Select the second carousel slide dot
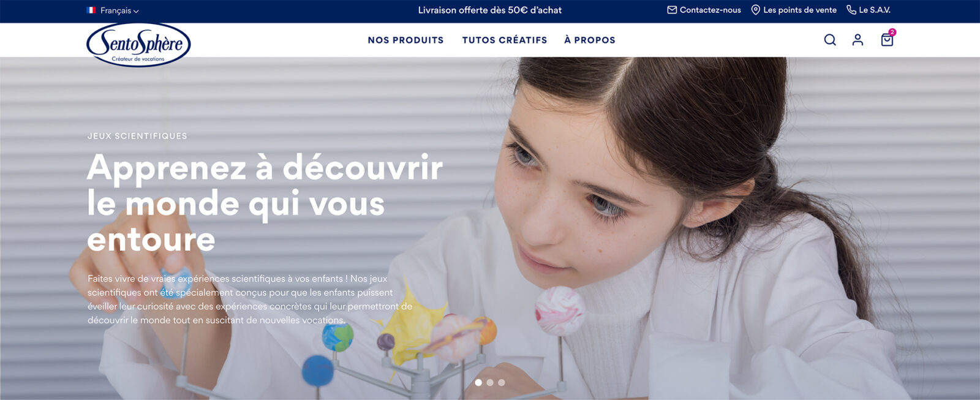The image size is (980, 400). click(490, 382)
